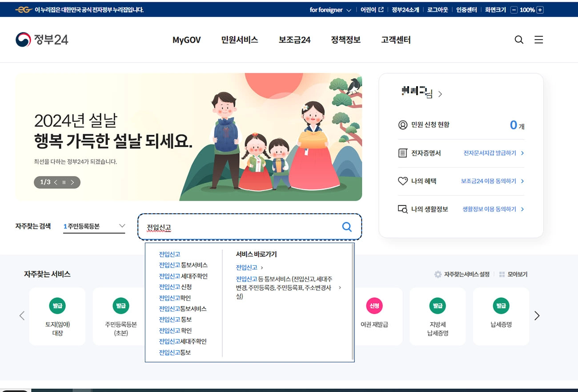Viewport: 578px width, 392px height.
Task: Go to next banner slide
Action: pyautogui.click(x=72, y=182)
